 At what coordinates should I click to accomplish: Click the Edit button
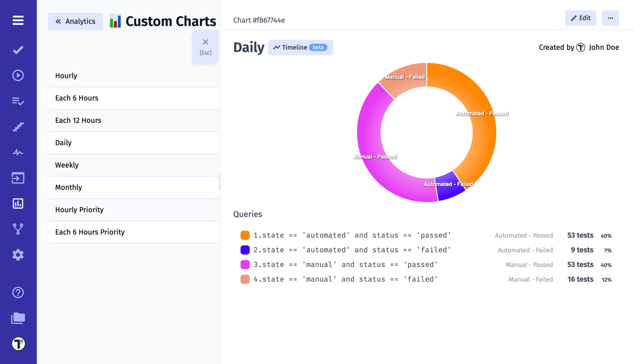(581, 18)
